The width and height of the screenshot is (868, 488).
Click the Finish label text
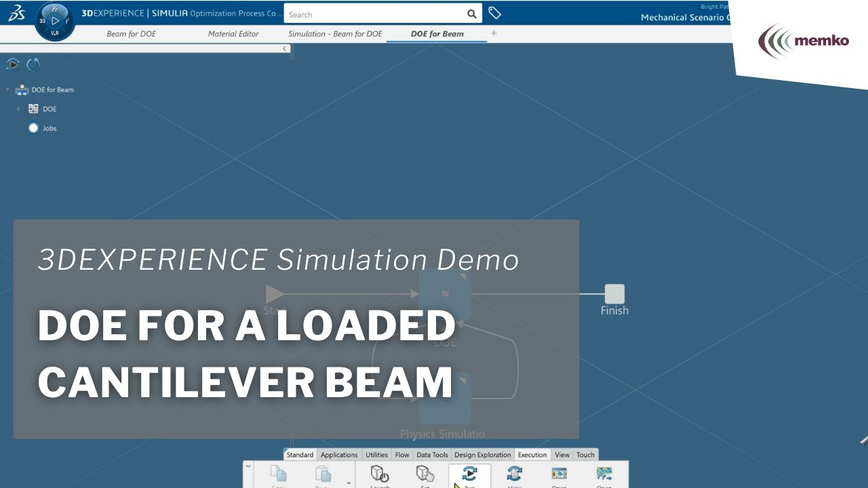click(614, 310)
